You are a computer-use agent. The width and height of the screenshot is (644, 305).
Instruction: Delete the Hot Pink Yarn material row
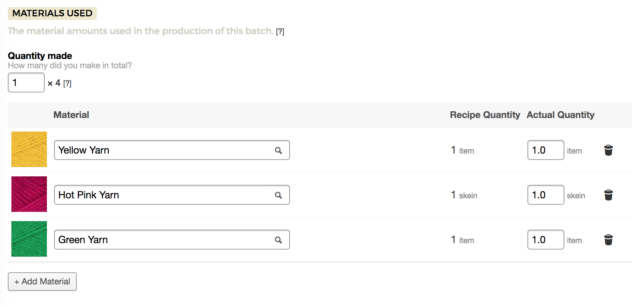click(x=608, y=195)
